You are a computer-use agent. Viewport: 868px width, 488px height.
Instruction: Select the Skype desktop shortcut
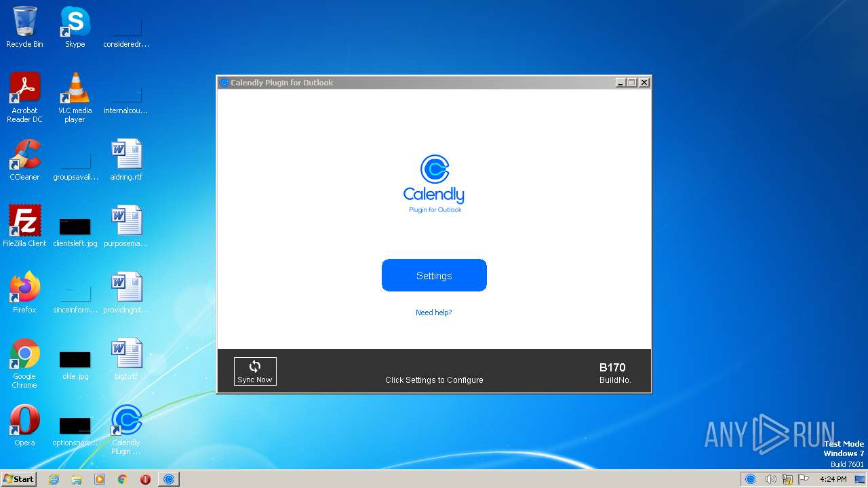coord(75,27)
